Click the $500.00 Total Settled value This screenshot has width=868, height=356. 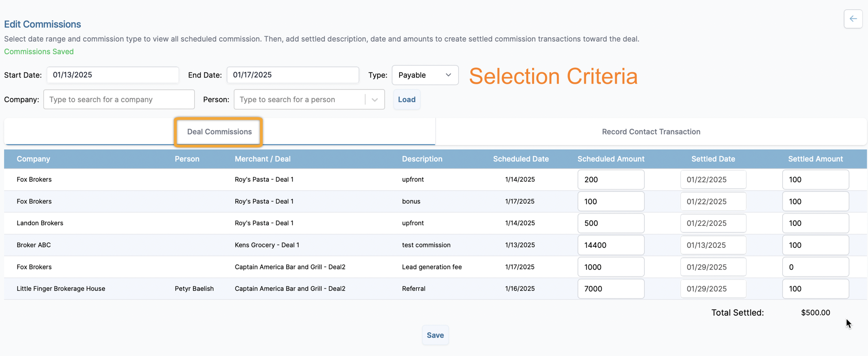point(815,312)
